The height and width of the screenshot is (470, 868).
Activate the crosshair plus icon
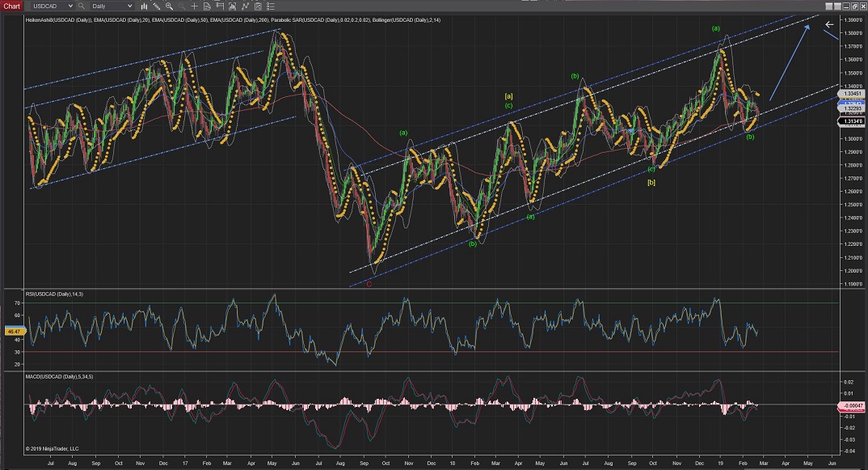[x=194, y=6]
